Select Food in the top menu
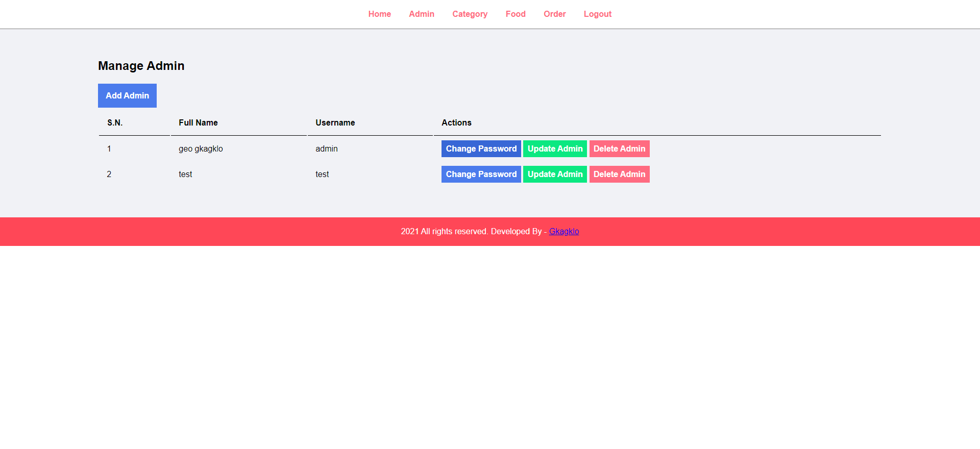 (516, 14)
